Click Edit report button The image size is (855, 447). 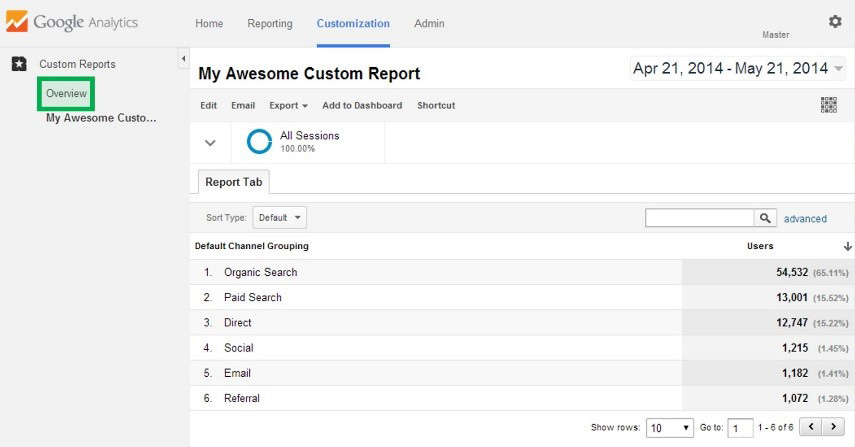pyautogui.click(x=208, y=105)
